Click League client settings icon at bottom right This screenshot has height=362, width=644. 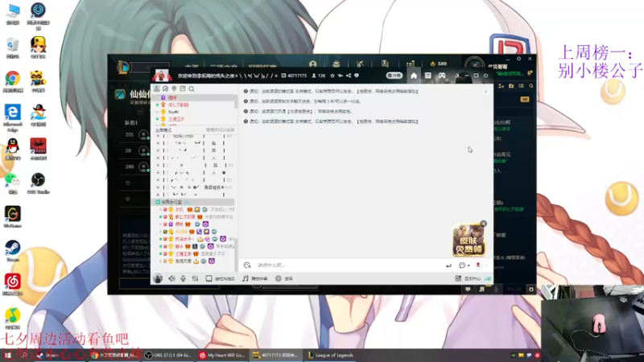(x=530, y=290)
